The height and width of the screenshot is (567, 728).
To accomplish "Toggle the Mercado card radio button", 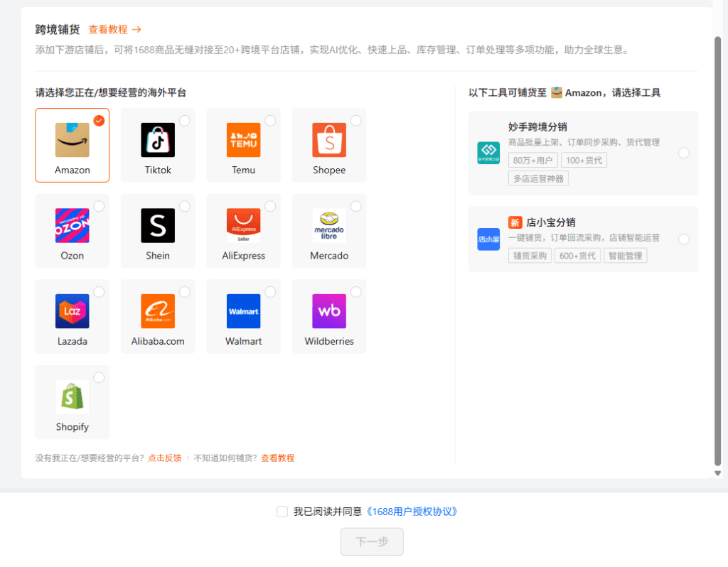I will 355,206.
